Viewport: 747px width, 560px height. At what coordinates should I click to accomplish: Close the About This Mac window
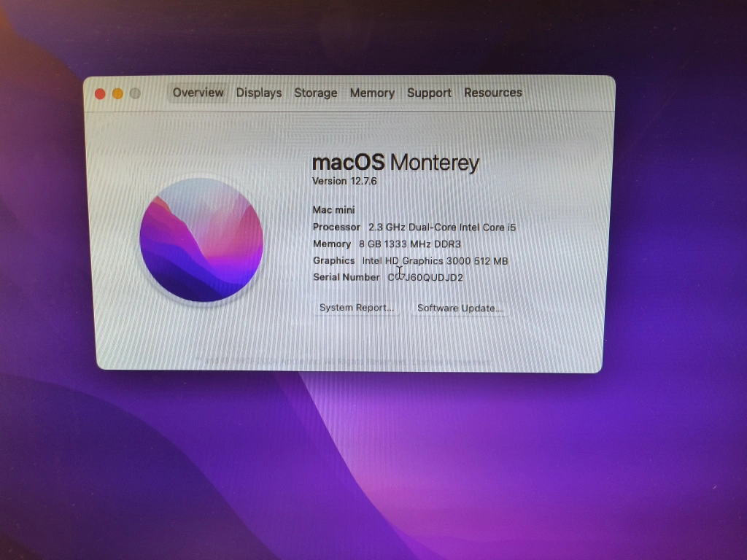[x=100, y=94]
